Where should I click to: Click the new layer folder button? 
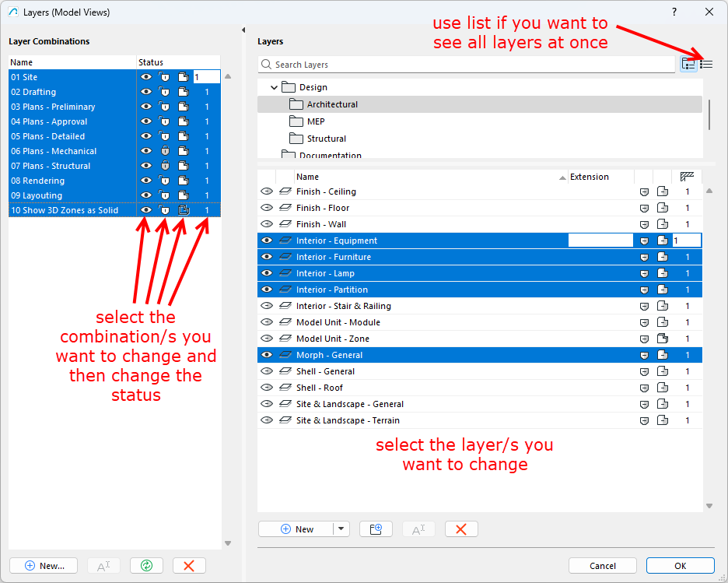(x=376, y=529)
